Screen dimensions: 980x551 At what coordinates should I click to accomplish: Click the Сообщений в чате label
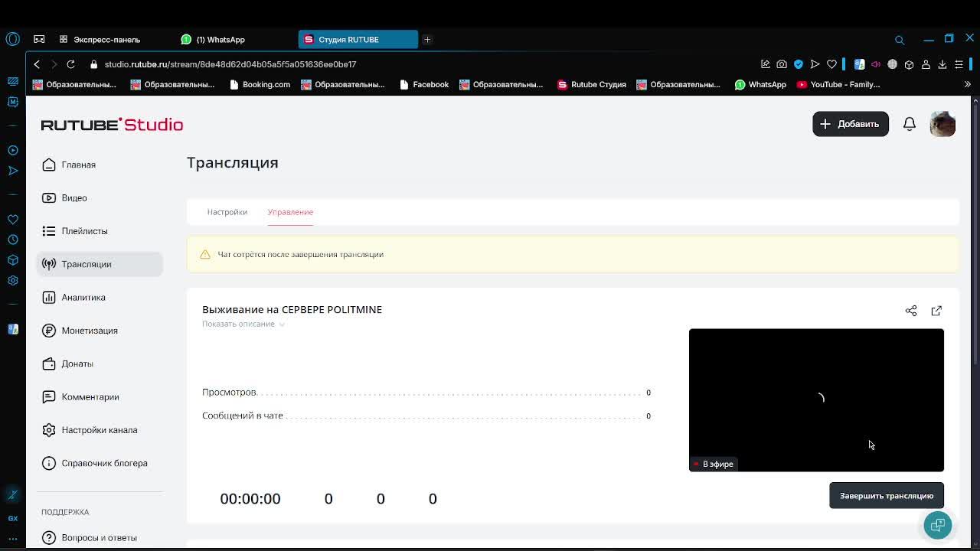243,416
